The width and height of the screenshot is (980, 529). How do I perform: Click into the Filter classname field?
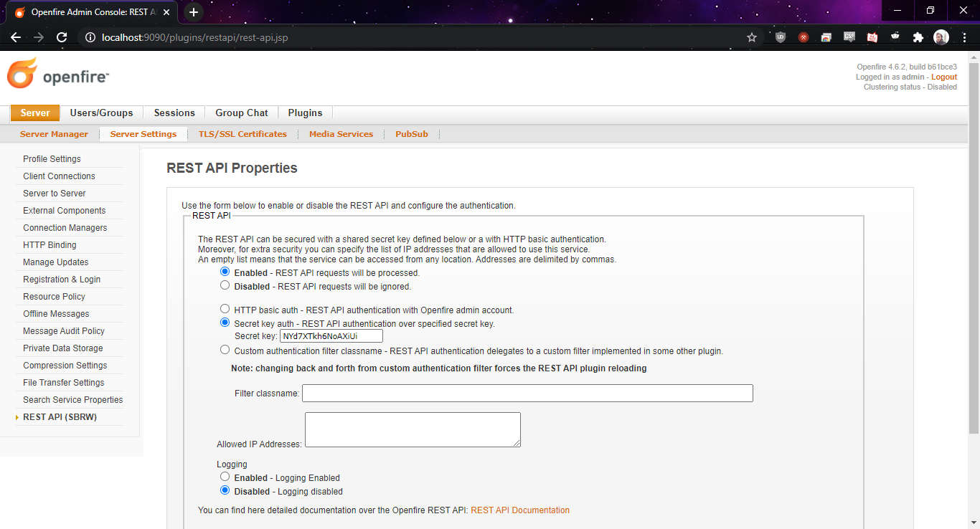click(527, 393)
